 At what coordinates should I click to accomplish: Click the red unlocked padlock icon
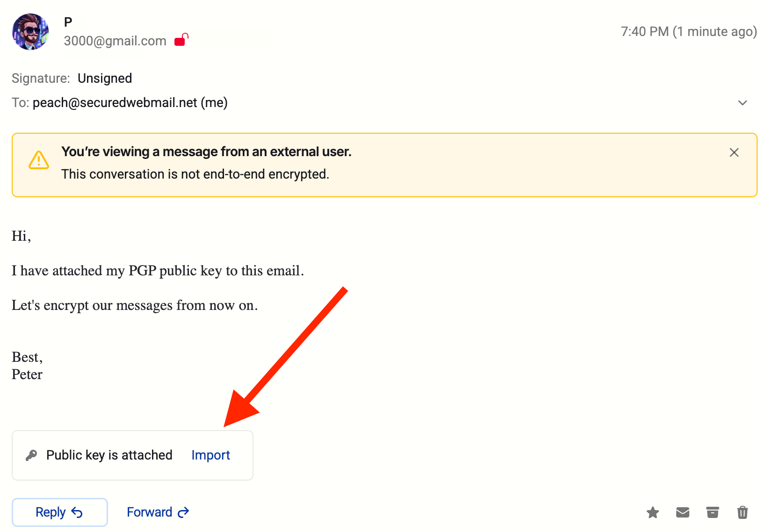coord(181,40)
